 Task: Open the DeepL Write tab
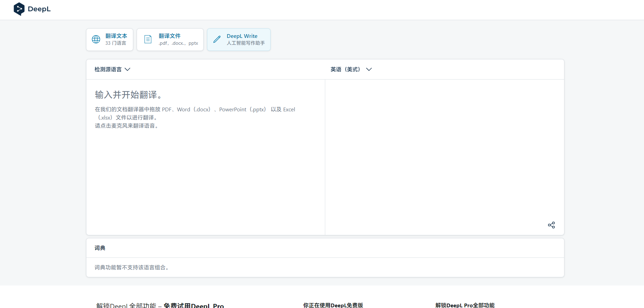(x=239, y=40)
